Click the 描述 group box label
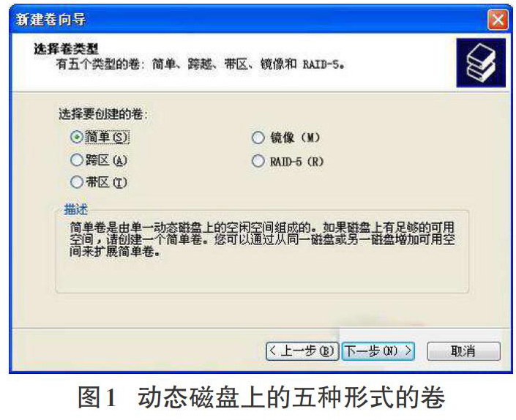The height and width of the screenshot is (420, 516). [75, 209]
